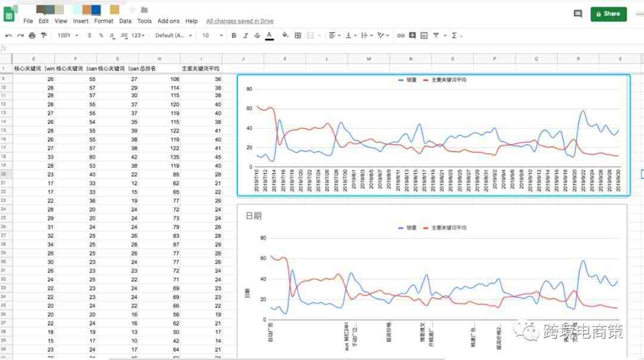644x360 pixels.
Task: Click the Redo arrow
Action: click(20, 36)
